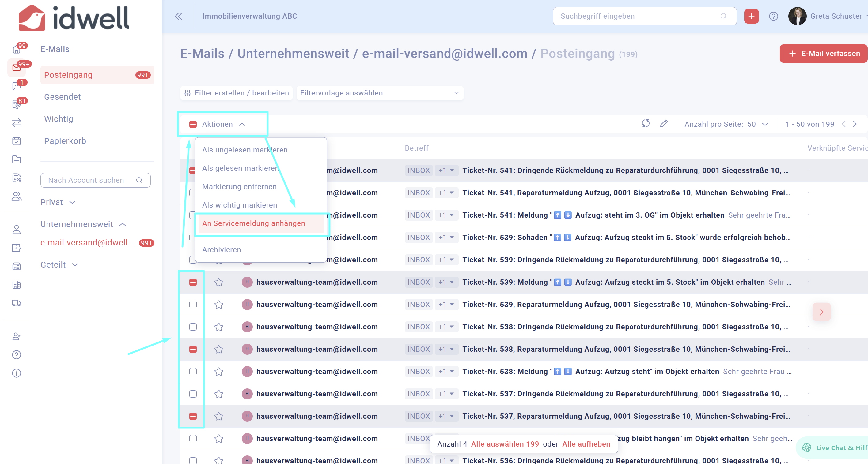Uncheck selected Ticket-Nr. 539 Meldung row
Viewport: 868px width, 464px height.
pyautogui.click(x=193, y=282)
